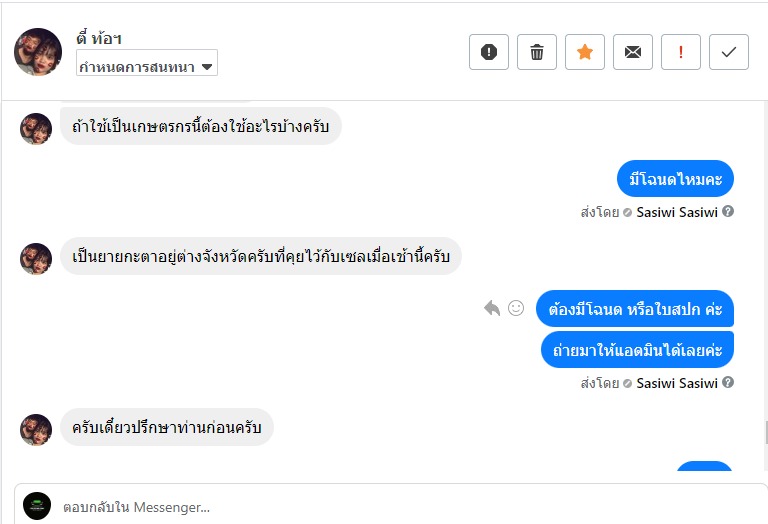Type in the Messenger reply field

[x=400, y=506]
